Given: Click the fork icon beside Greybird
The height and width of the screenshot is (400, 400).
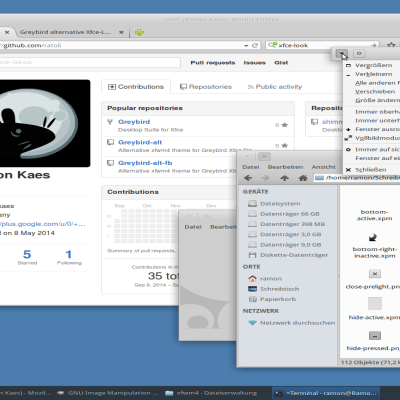Looking at the screenshot, I should click(x=110, y=122).
